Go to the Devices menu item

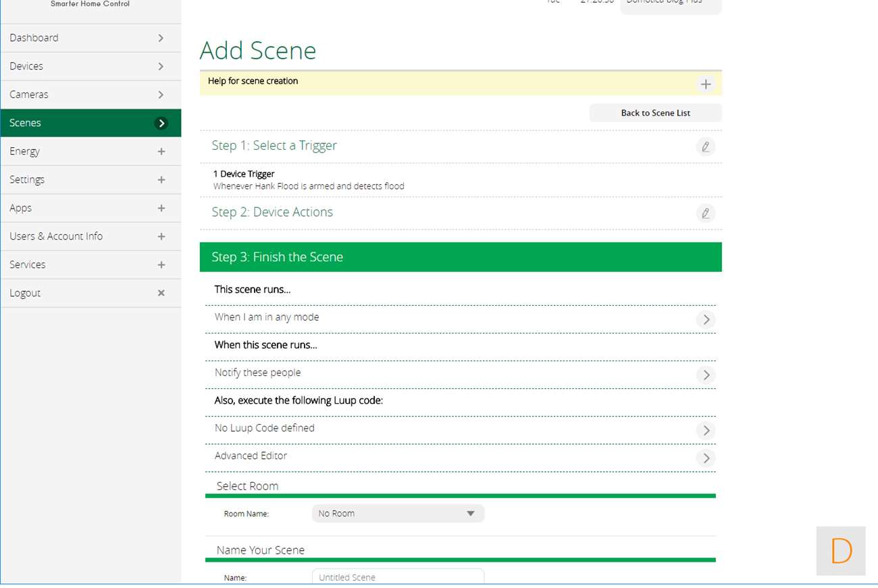click(x=91, y=66)
